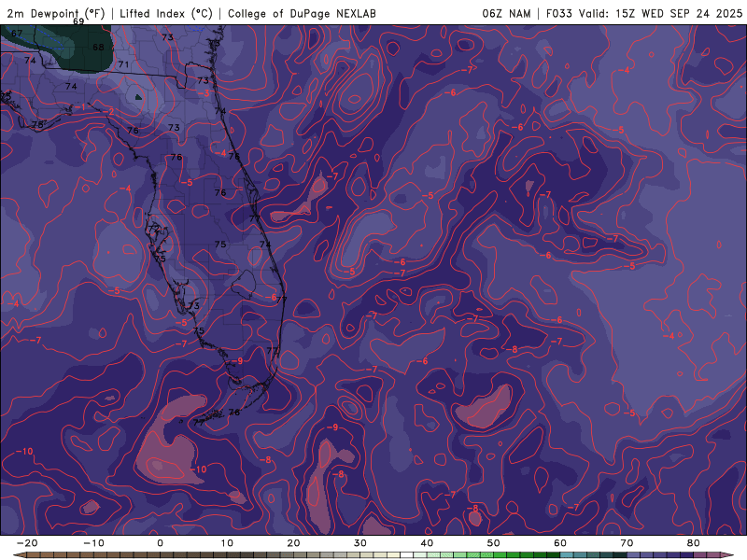Click the "F033 Valid: 15Z WED SEP 24 2025" text
Viewport: 747px width, 560px height.
point(644,13)
